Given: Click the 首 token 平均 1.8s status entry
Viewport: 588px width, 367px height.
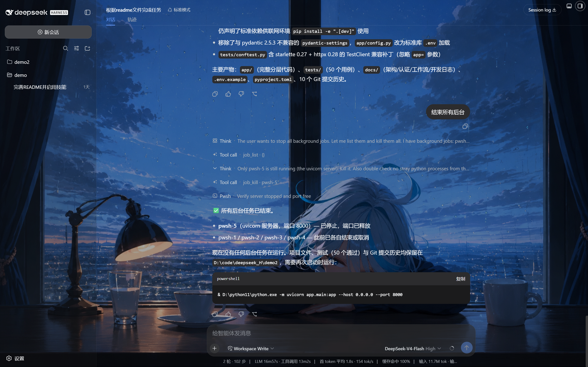Looking at the screenshot, I should [346, 361].
